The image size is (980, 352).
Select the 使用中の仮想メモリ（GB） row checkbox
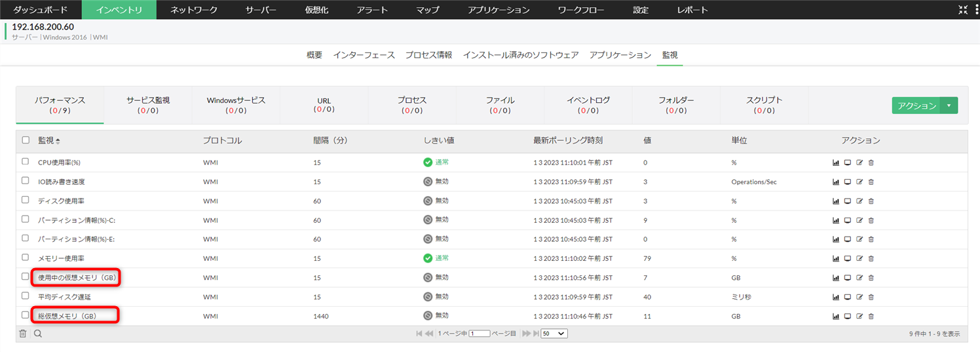26,277
